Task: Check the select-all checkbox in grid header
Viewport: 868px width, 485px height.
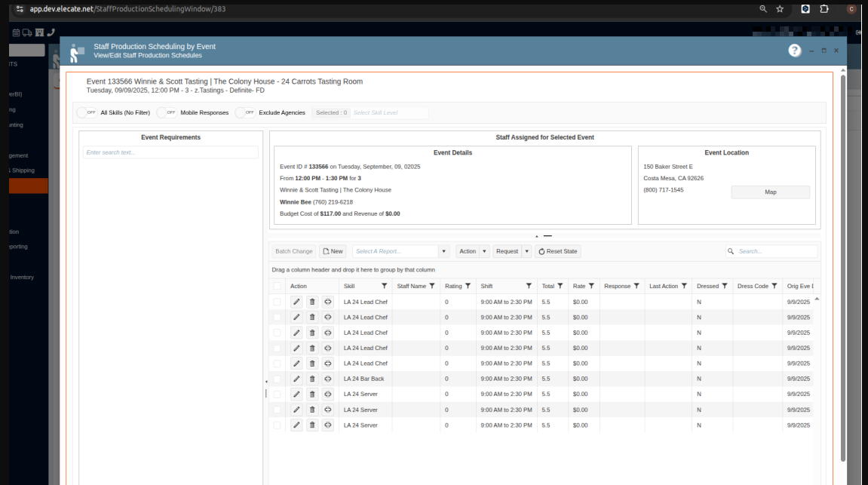Action: 278,287
